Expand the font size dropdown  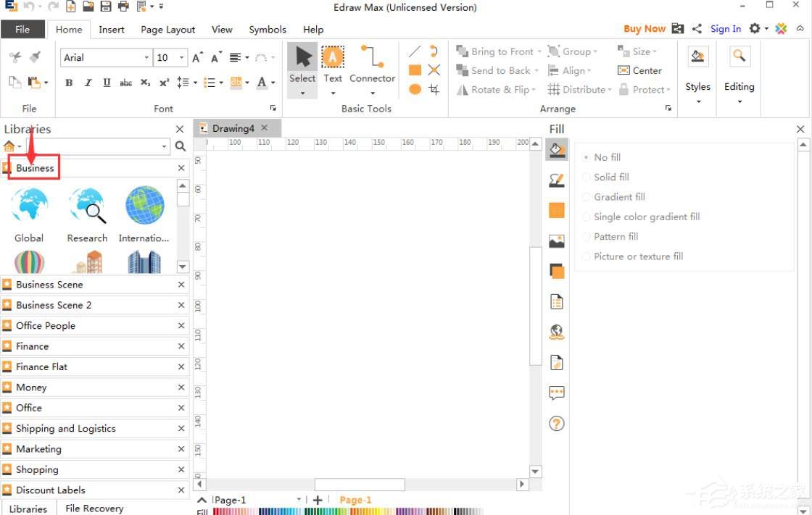182,58
